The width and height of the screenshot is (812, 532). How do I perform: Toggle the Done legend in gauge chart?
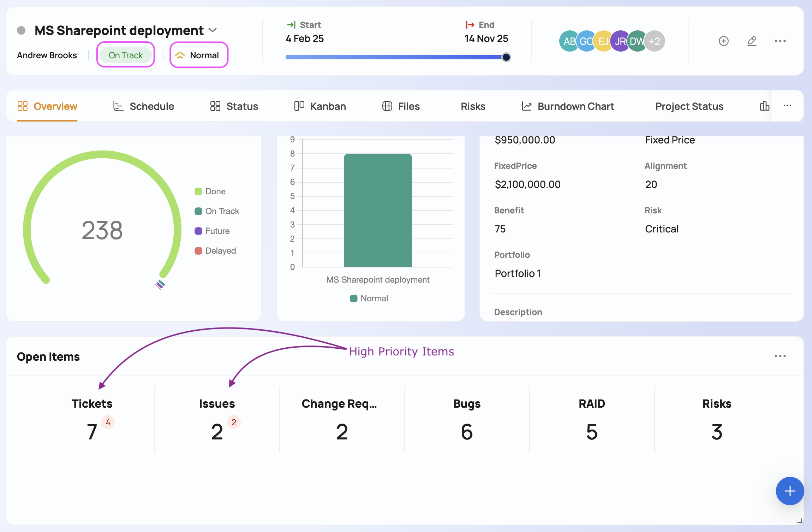pyautogui.click(x=210, y=191)
